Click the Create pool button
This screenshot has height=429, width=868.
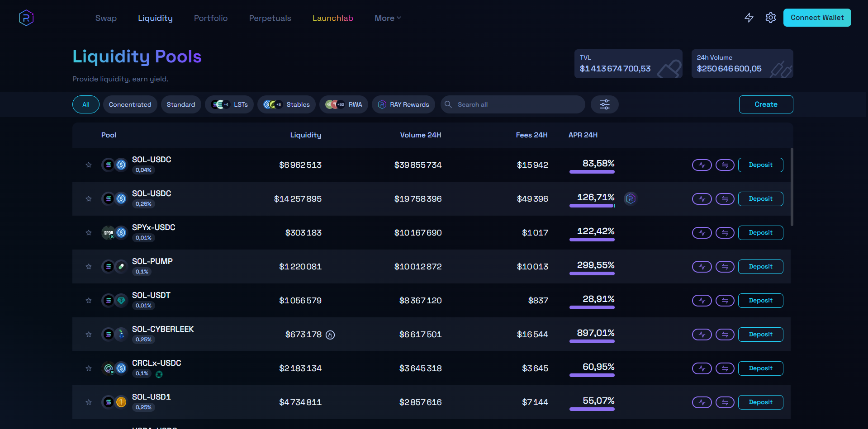point(766,104)
